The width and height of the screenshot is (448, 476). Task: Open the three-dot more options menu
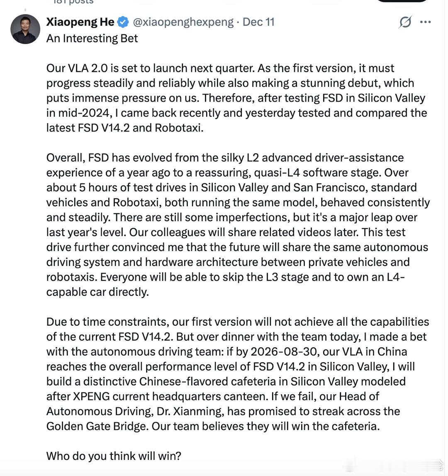426,22
